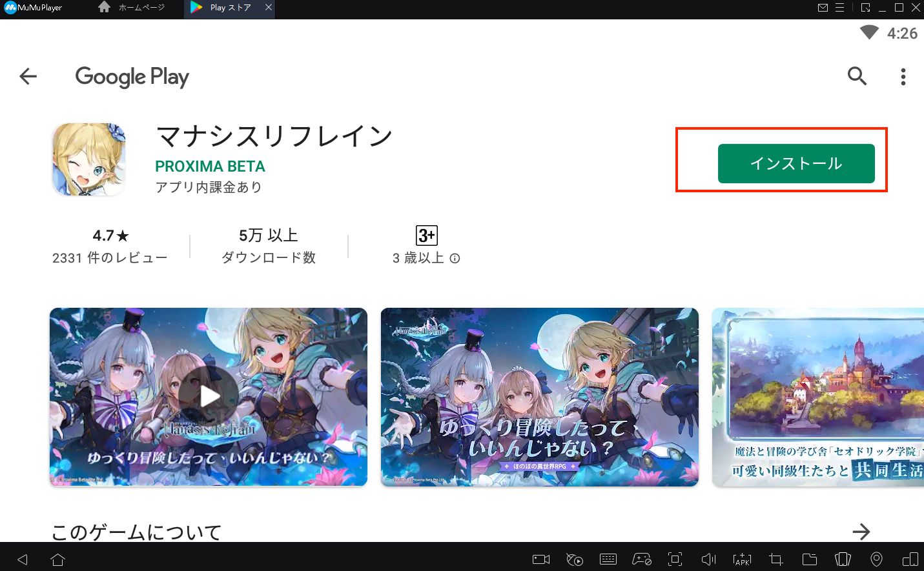Image resolution: width=924 pixels, height=571 pixels.
Task: Open MuMu Player mail messages
Action: point(823,8)
